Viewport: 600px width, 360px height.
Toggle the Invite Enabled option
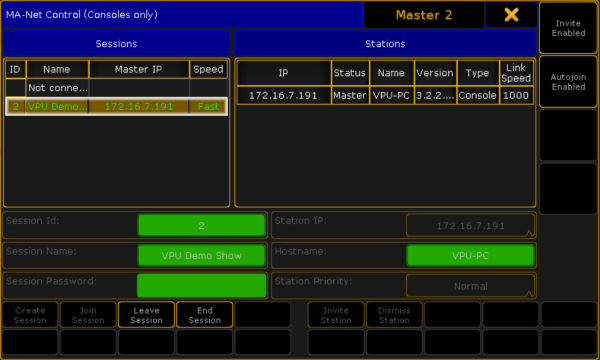pyautogui.click(x=568, y=28)
